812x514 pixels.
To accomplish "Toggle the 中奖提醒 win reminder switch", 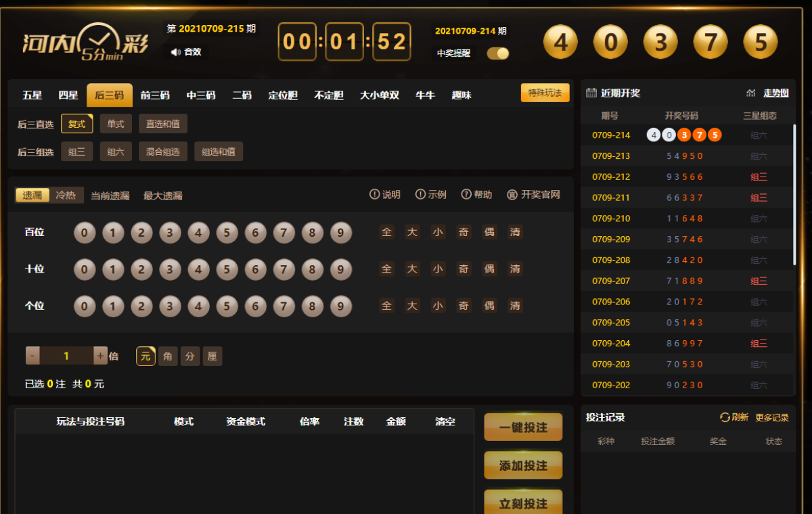I will [498, 53].
